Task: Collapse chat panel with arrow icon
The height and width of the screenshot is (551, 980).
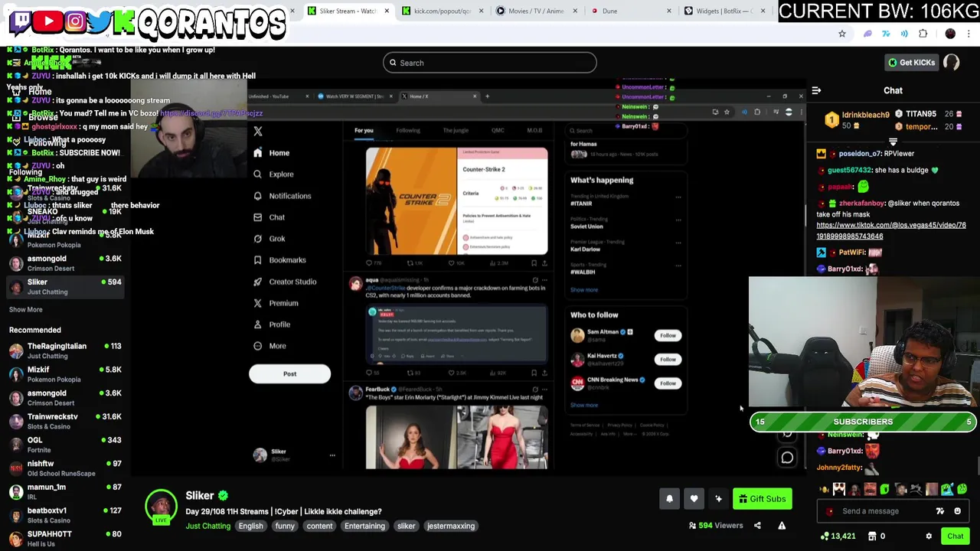Action: click(816, 90)
